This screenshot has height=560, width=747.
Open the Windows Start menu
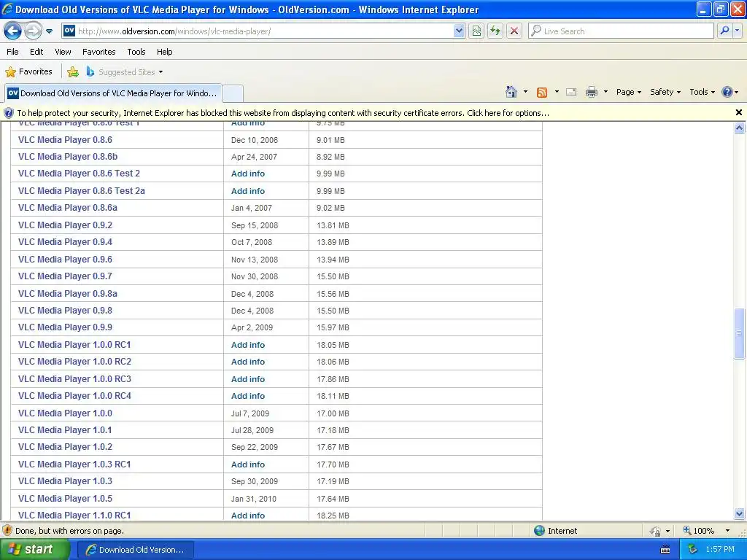[x=34, y=549]
